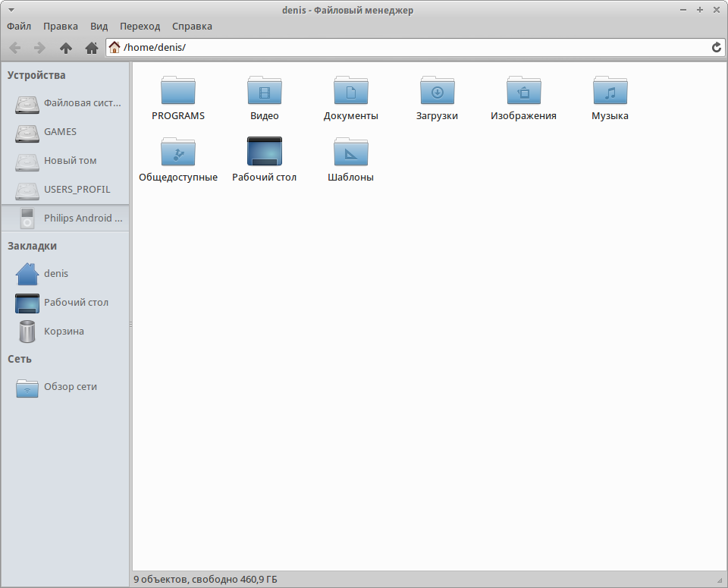Viewport: 728px width, 588px height.
Task: Click the Home folder toolbar icon
Action: pos(92,48)
